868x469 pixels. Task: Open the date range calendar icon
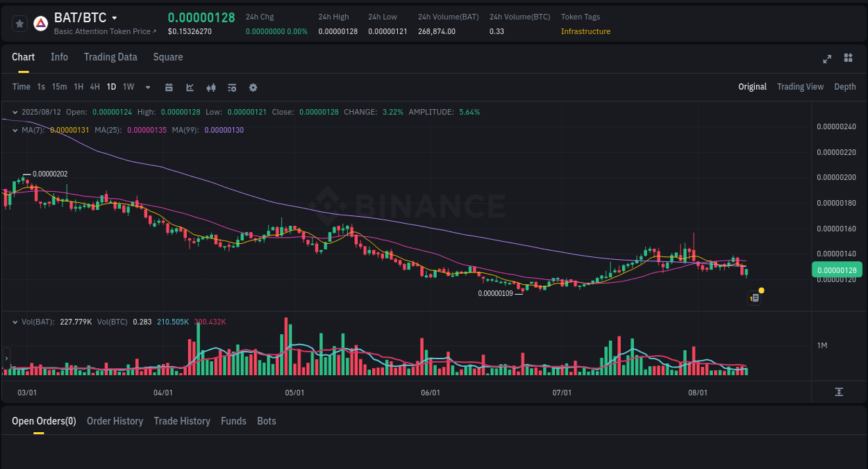[169, 88]
